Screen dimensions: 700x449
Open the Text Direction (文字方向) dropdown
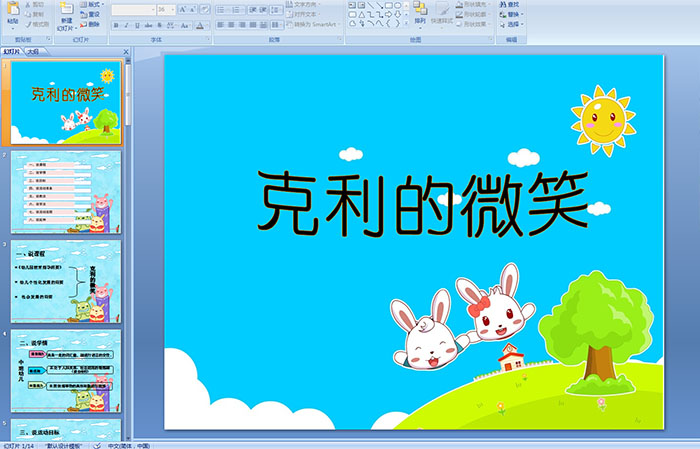pos(304,4)
